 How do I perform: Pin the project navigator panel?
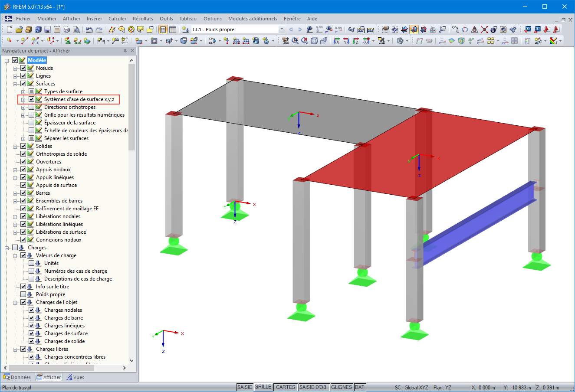point(125,51)
